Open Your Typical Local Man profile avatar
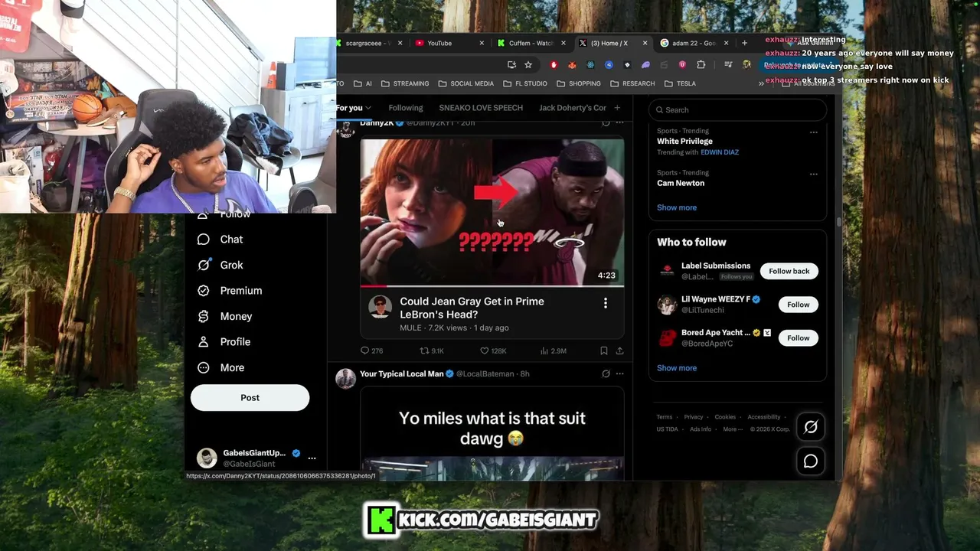The height and width of the screenshot is (551, 980). tap(346, 378)
